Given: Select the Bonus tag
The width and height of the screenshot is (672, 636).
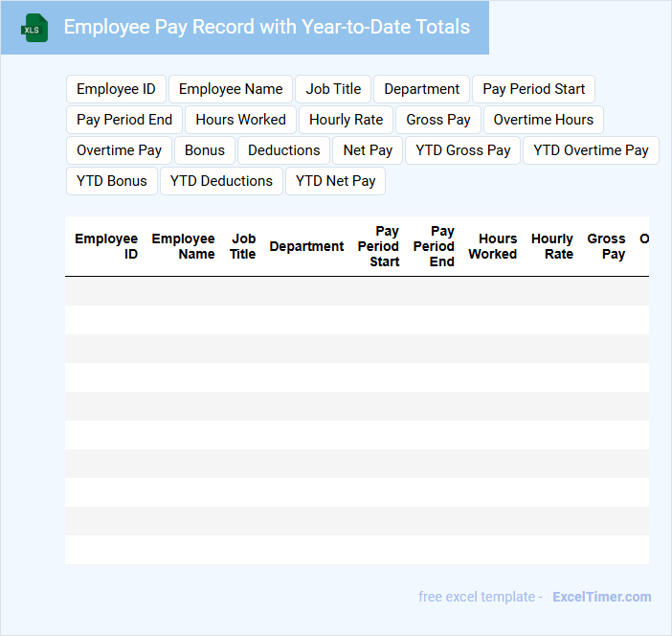Looking at the screenshot, I should point(205,150).
